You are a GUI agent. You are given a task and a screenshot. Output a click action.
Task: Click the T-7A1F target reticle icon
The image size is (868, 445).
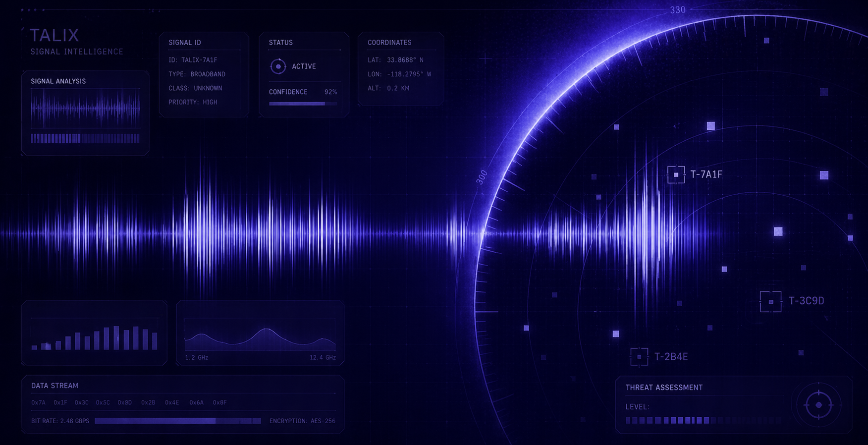click(x=676, y=174)
